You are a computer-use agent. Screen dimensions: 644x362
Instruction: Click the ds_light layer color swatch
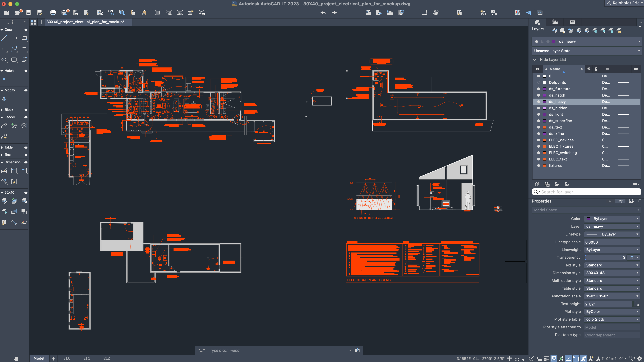tap(544, 115)
